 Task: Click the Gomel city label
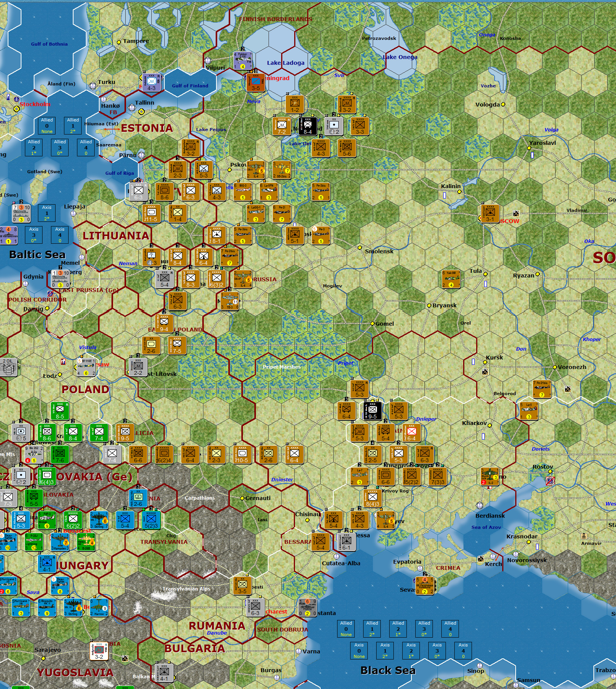point(385,324)
